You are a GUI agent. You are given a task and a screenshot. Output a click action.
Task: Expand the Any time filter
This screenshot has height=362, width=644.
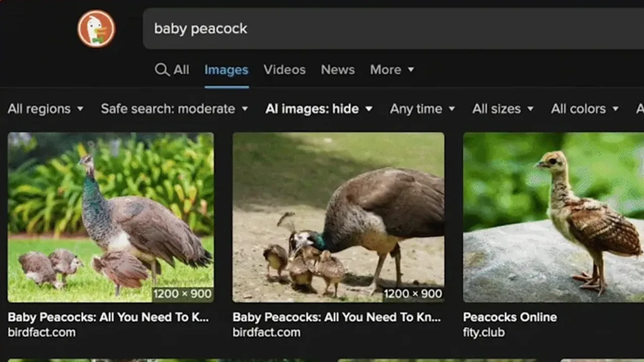pos(422,109)
